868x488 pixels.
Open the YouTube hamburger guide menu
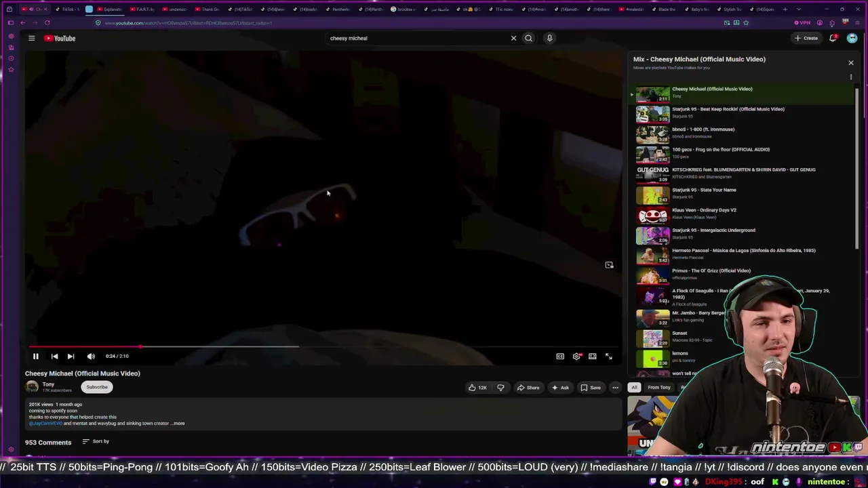[x=31, y=38]
